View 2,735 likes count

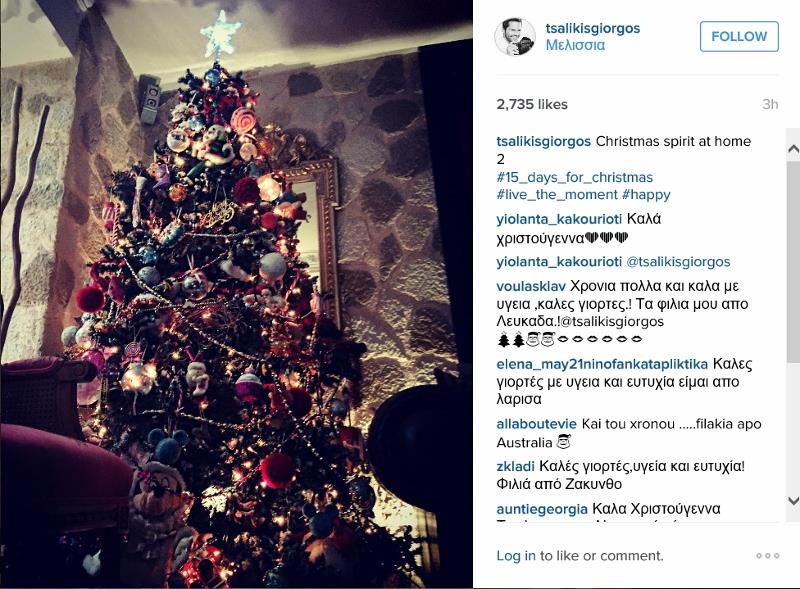tap(532, 104)
